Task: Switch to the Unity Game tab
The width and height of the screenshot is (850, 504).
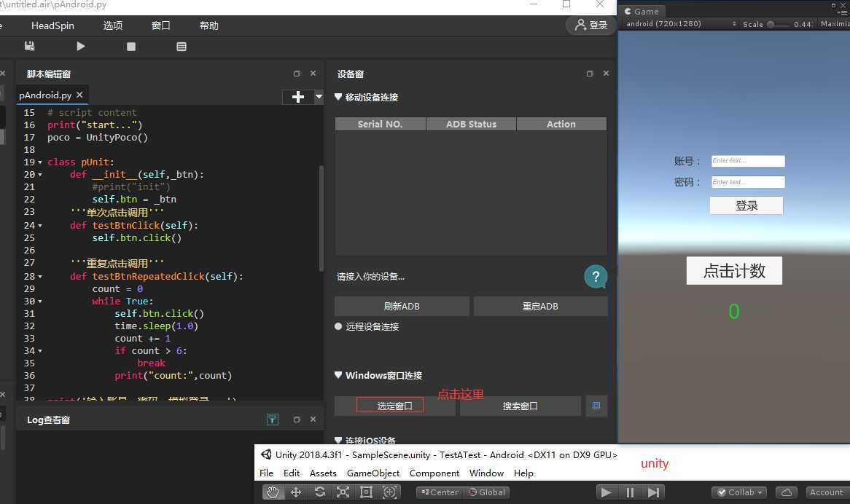Action: click(642, 12)
